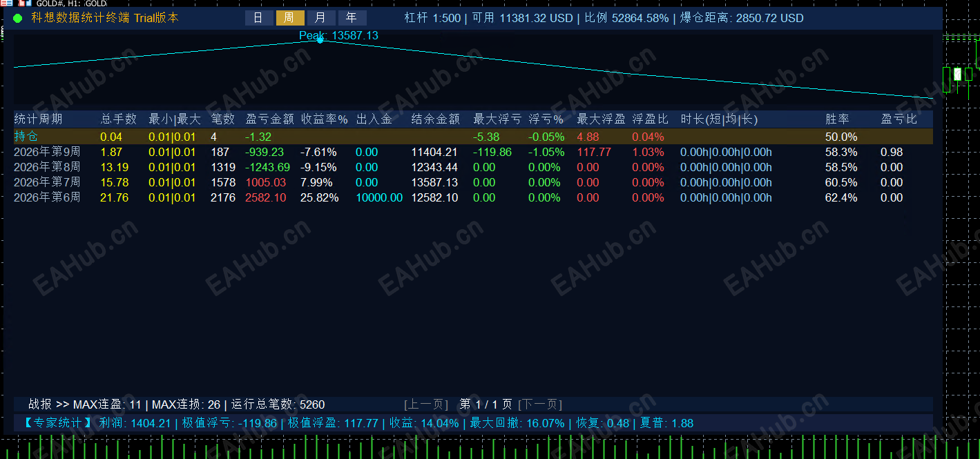Click the 爆仓距离: 2850.72 USD value
The image size is (980, 459).
(x=742, y=18)
